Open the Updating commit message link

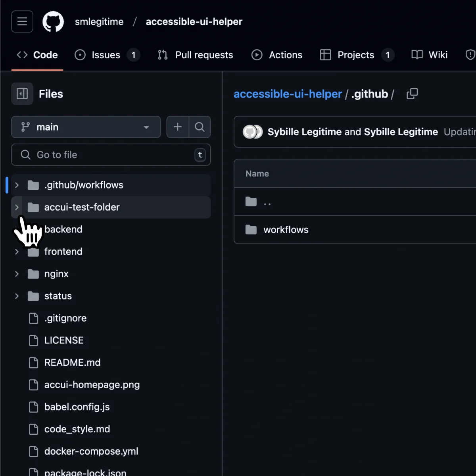click(x=460, y=132)
